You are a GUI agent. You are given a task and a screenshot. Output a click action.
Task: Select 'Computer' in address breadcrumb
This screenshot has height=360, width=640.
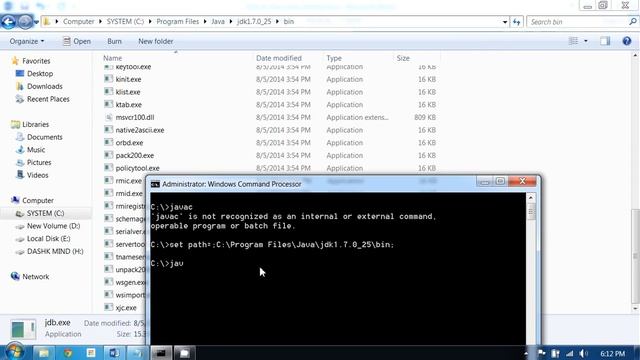[78, 22]
